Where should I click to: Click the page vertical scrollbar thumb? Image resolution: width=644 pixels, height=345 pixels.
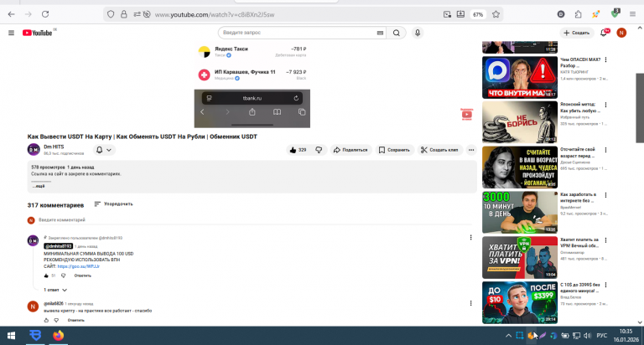point(640,108)
